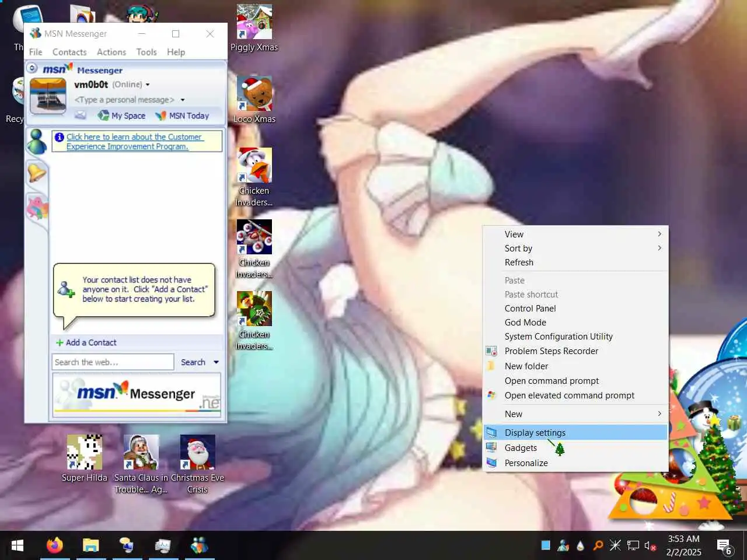
Task: Expand the View submenu in context menu
Action: [575, 234]
